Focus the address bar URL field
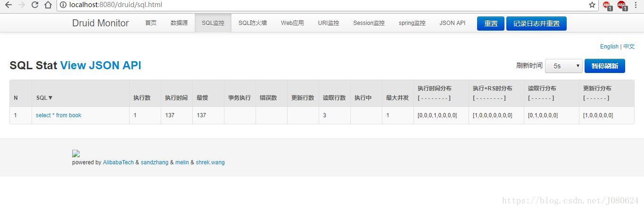644x210 pixels. [325, 5]
